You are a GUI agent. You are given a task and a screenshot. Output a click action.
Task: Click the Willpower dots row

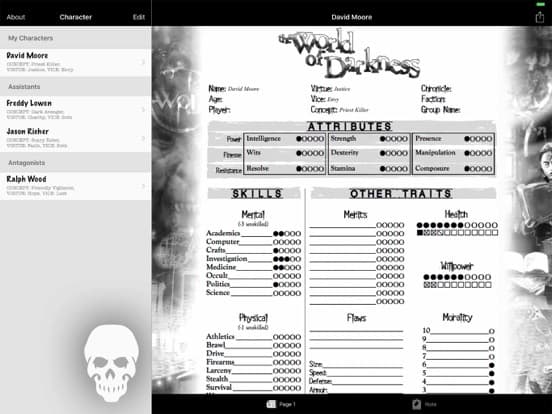[x=457, y=277]
